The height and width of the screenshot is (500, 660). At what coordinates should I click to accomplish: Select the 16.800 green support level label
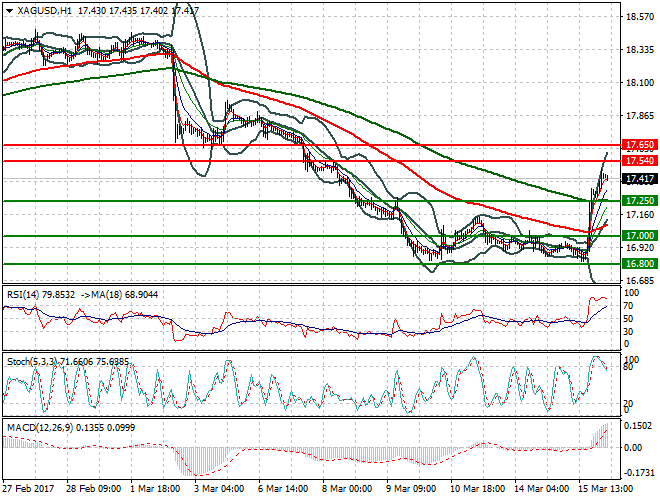(638, 264)
